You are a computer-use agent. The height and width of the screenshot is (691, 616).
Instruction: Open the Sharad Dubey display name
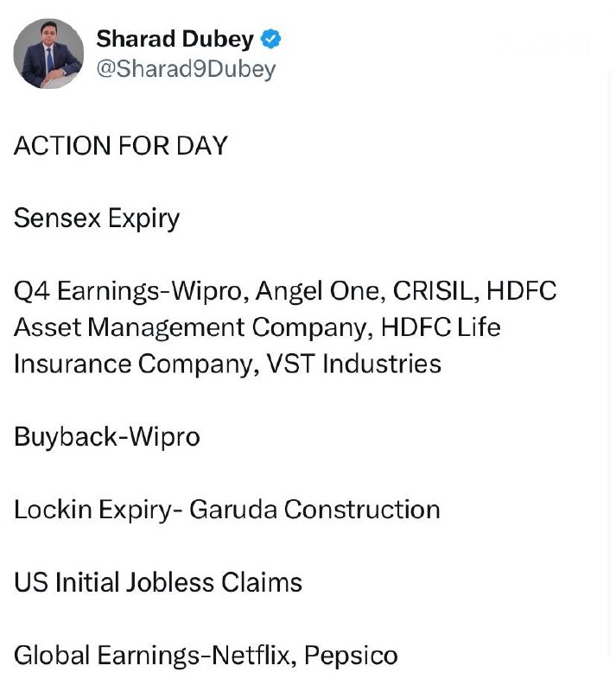[x=175, y=39]
